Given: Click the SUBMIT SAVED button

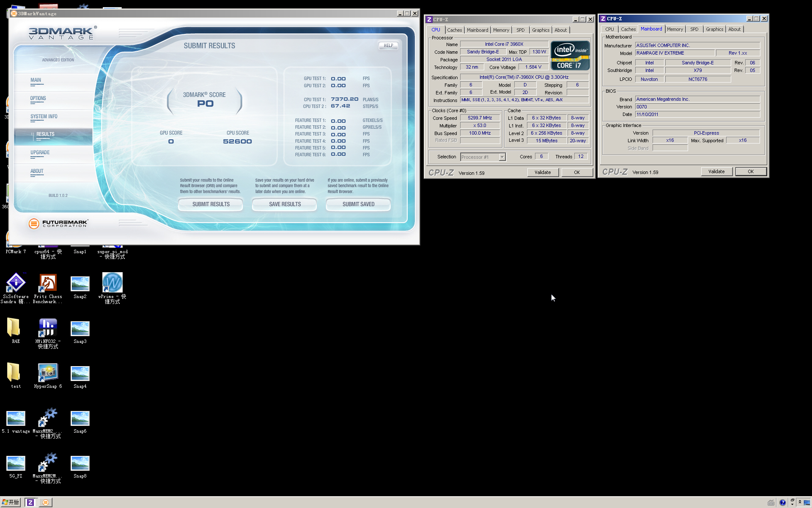Looking at the screenshot, I should (x=358, y=204).
